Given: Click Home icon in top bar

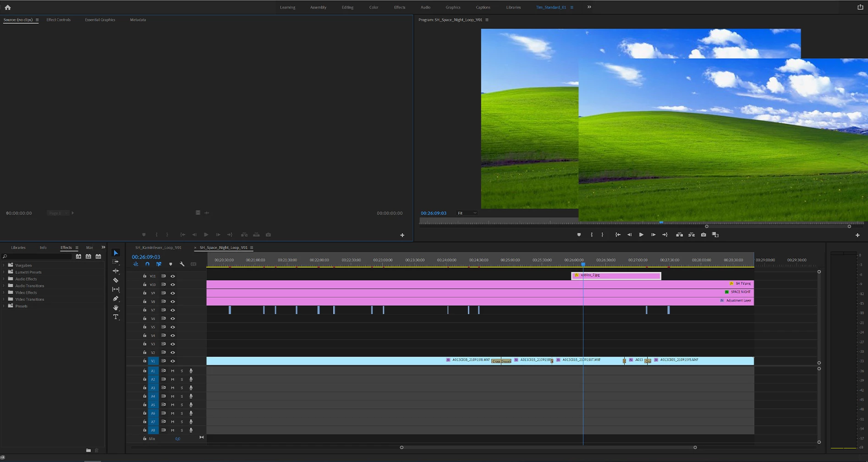Looking at the screenshot, I should [8, 7].
